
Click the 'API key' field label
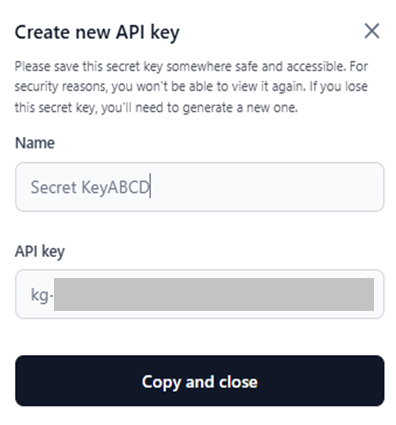(x=40, y=251)
